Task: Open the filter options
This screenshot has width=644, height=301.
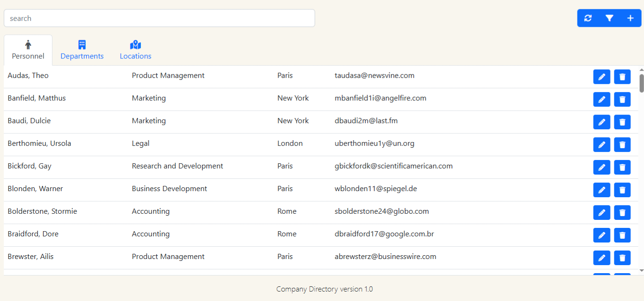Action: point(609,17)
